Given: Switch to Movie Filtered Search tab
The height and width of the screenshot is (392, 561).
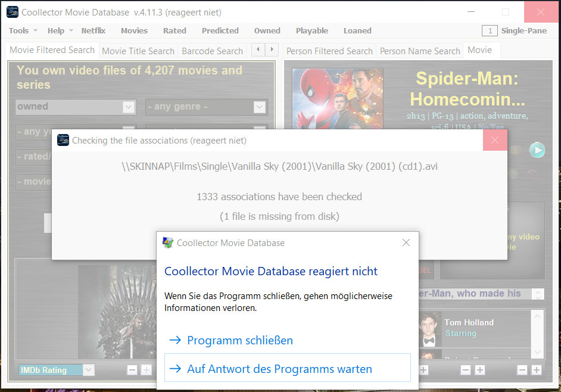Looking at the screenshot, I should pos(52,50).
